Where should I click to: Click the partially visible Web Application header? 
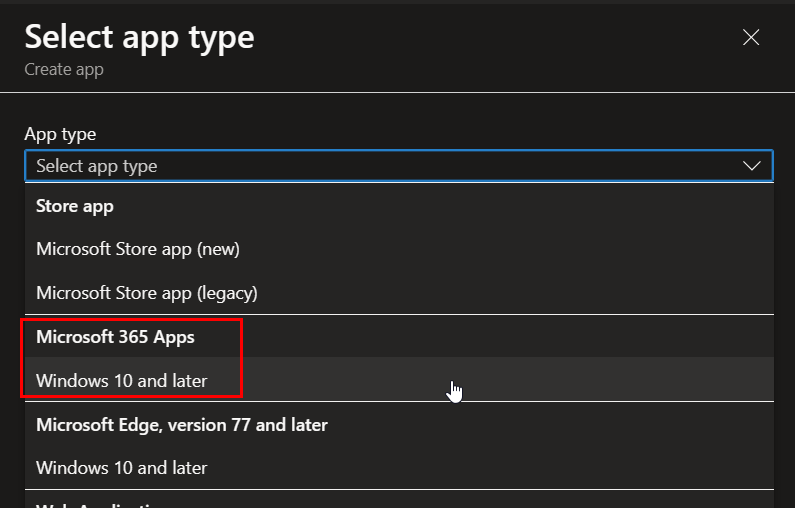click(98, 503)
